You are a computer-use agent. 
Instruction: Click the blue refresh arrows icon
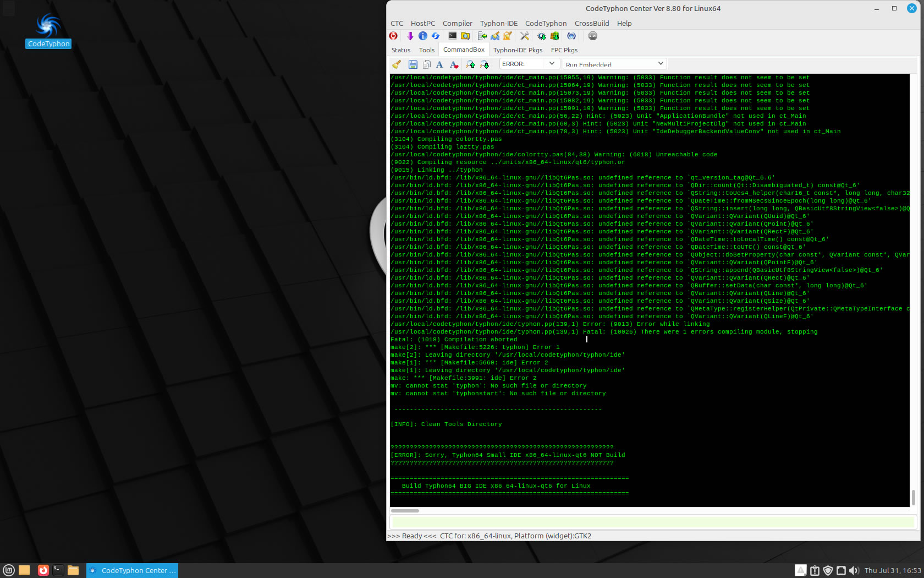pos(436,36)
